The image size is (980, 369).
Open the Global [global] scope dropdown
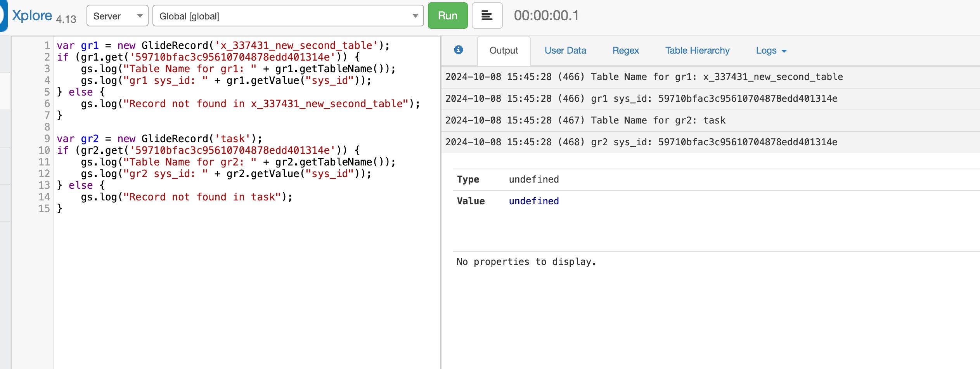288,16
